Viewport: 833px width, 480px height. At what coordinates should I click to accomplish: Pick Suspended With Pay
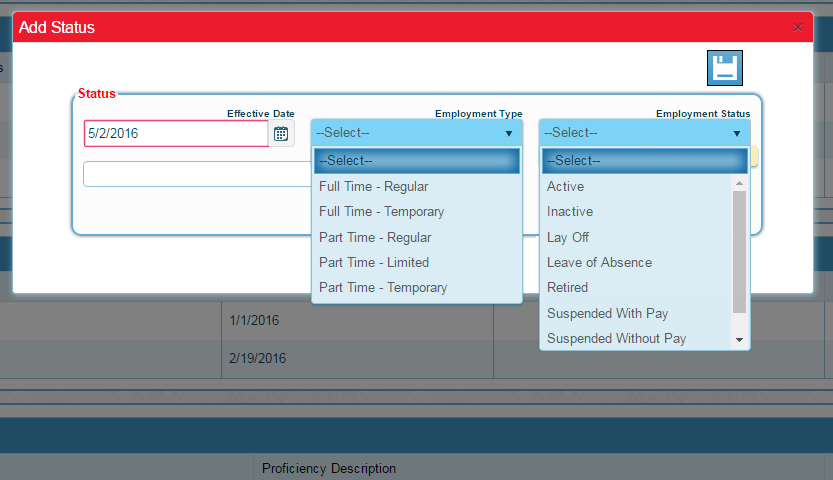(607, 314)
